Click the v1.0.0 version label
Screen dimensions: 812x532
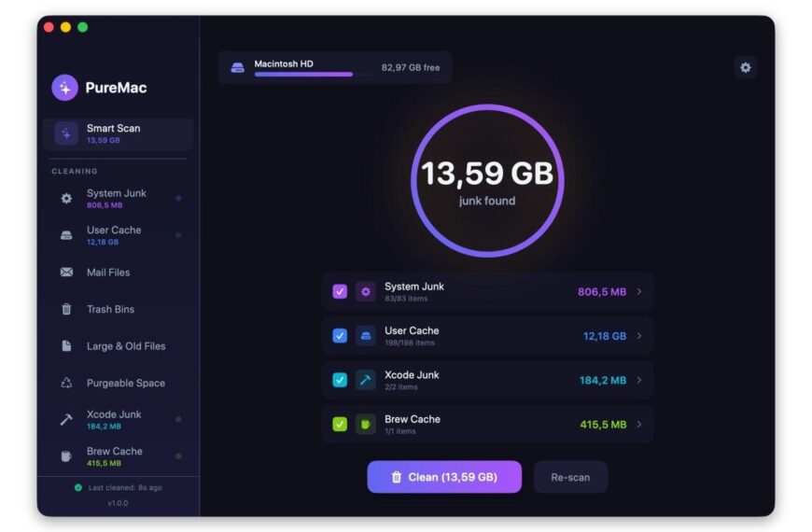(118, 503)
